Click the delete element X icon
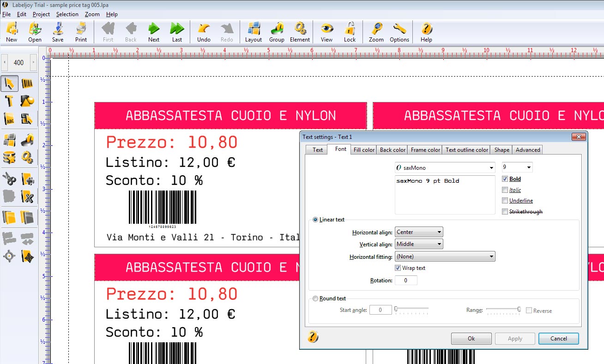The height and width of the screenshot is (364, 604). click(x=27, y=197)
